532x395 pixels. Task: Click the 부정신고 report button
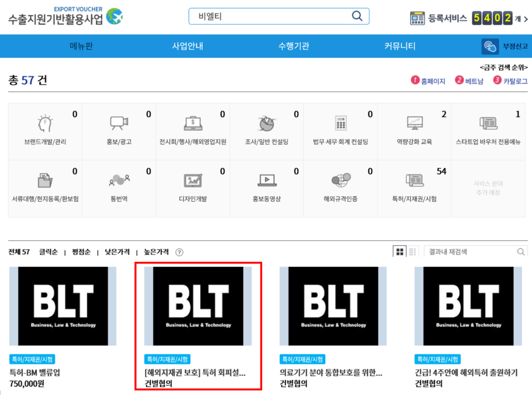[503, 46]
